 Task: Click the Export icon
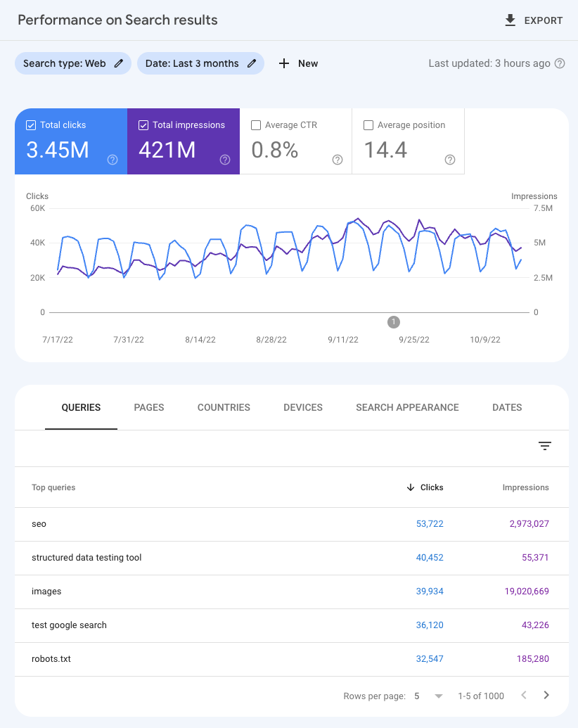[x=510, y=20]
